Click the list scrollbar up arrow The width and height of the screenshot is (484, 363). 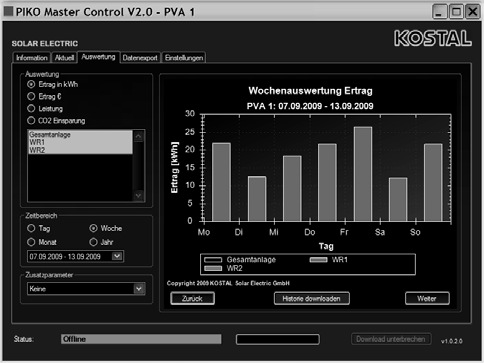(139, 136)
